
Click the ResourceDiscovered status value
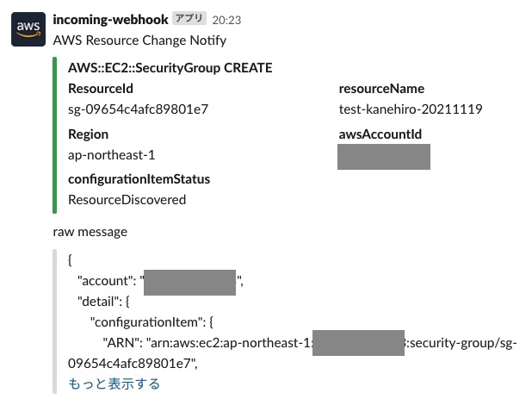pos(127,200)
